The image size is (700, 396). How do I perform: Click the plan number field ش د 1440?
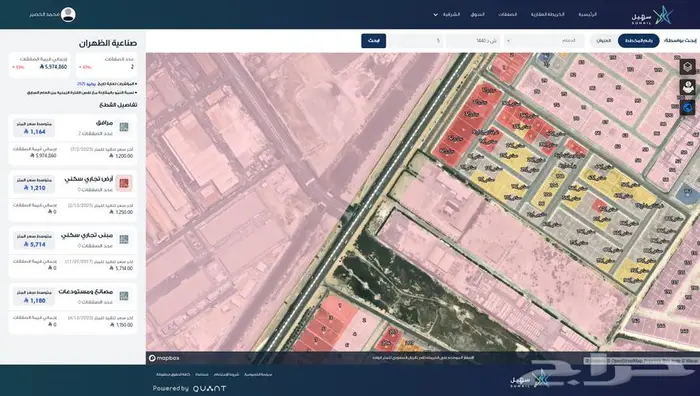pyautogui.click(x=473, y=41)
